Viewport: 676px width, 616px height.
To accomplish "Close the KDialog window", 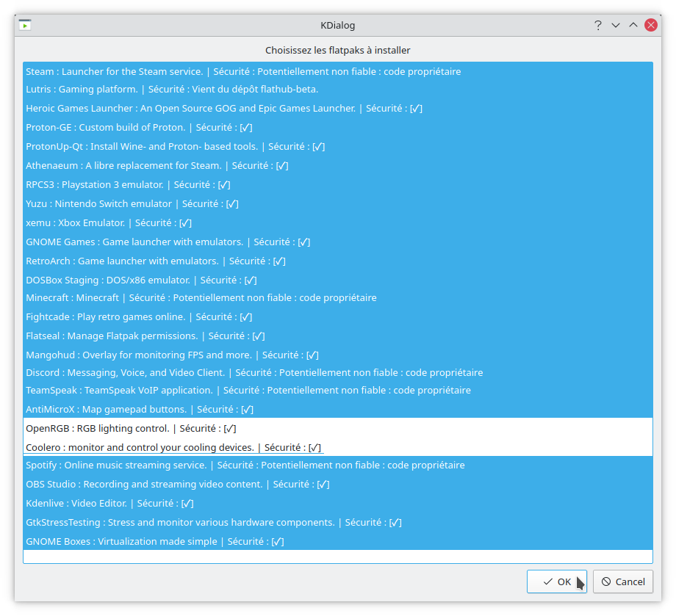I will pos(650,25).
